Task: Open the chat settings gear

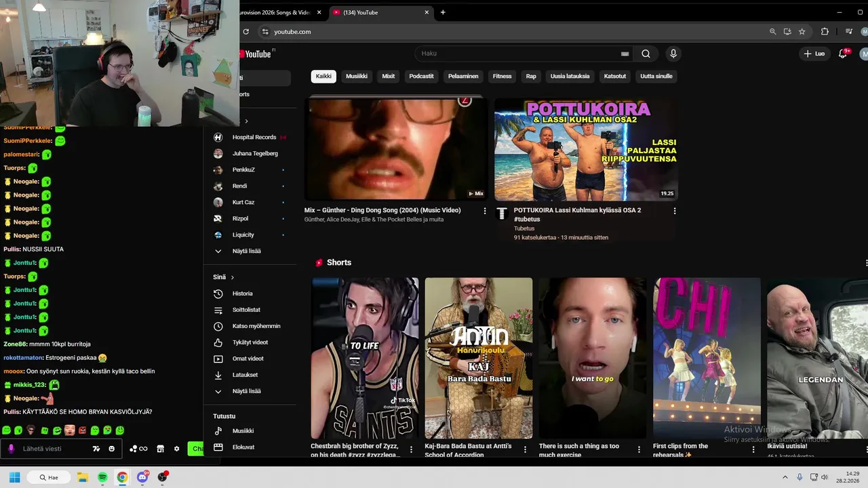Action: 176,449
